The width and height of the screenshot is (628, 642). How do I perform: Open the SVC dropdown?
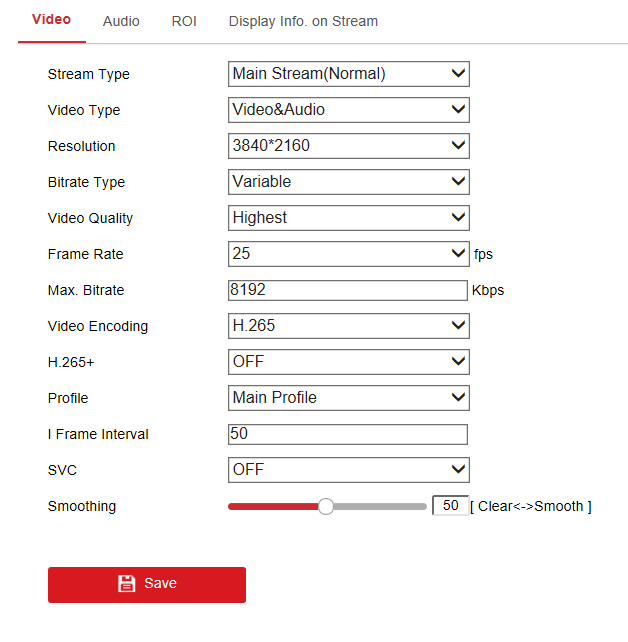[348, 470]
